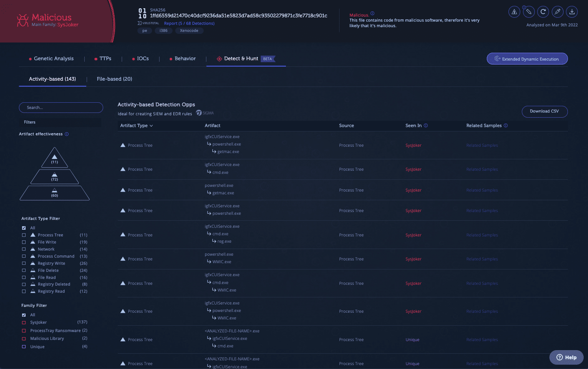Open the Genetic Analysis tab

54,59
